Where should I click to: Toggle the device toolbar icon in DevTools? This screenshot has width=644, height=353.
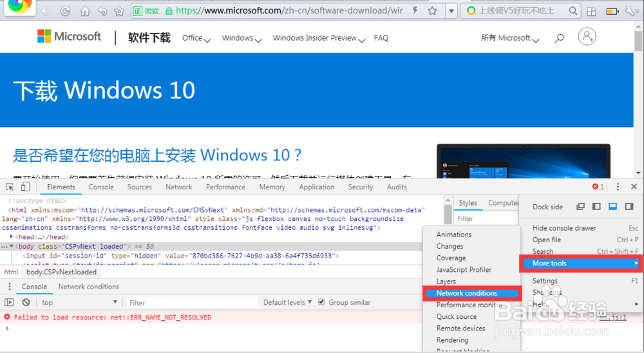point(25,187)
